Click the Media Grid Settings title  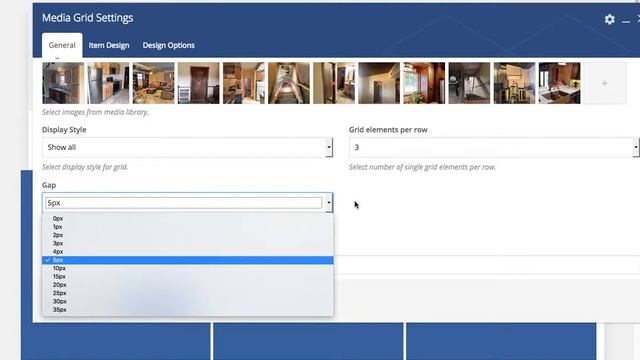88,18
